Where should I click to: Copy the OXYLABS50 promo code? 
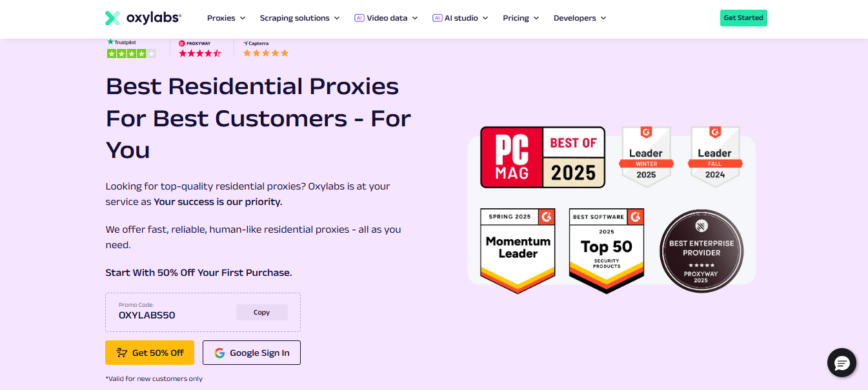(261, 312)
